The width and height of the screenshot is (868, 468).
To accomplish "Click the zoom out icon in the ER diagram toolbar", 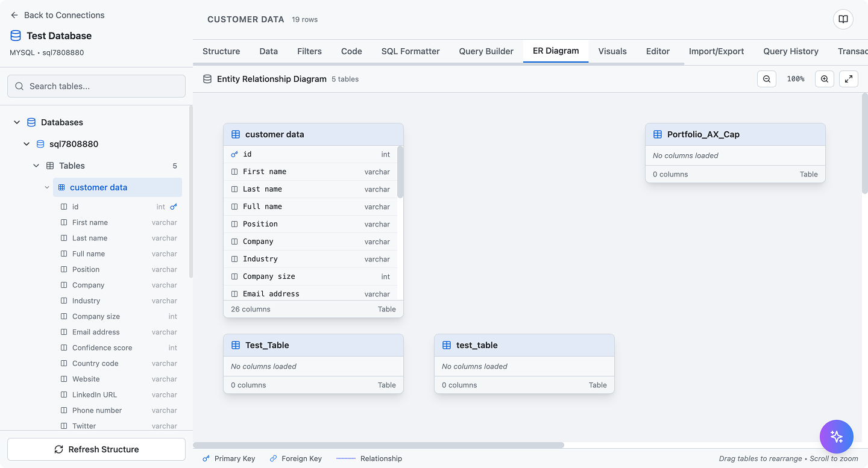I will pyautogui.click(x=766, y=79).
